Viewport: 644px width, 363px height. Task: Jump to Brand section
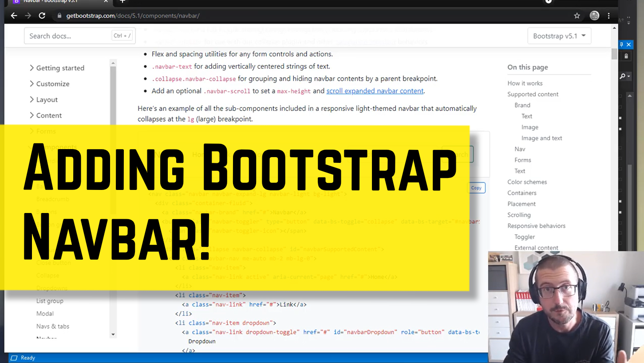pyautogui.click(x=522, y=106)
